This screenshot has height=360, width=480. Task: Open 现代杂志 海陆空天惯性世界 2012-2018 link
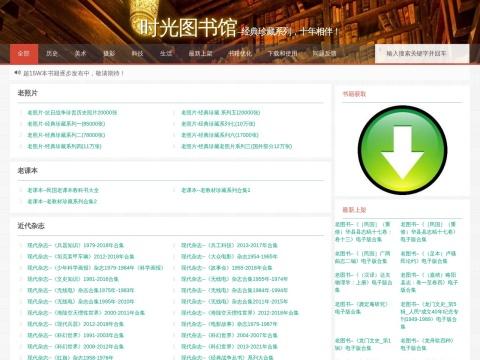[x=240, y=313]
